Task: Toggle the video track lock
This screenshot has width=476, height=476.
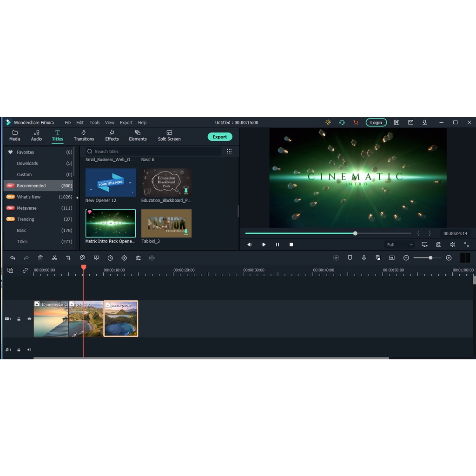Action: (19, 319)
